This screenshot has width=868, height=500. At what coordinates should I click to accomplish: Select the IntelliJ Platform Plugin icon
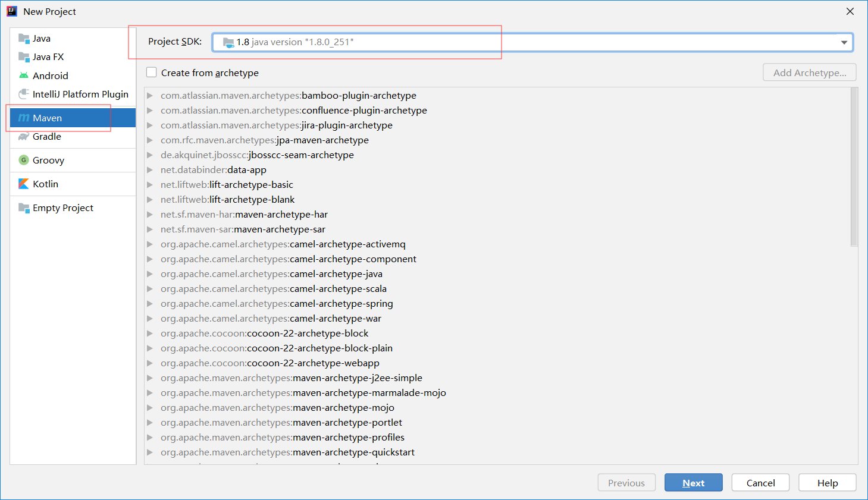click(x=24, y=94)
